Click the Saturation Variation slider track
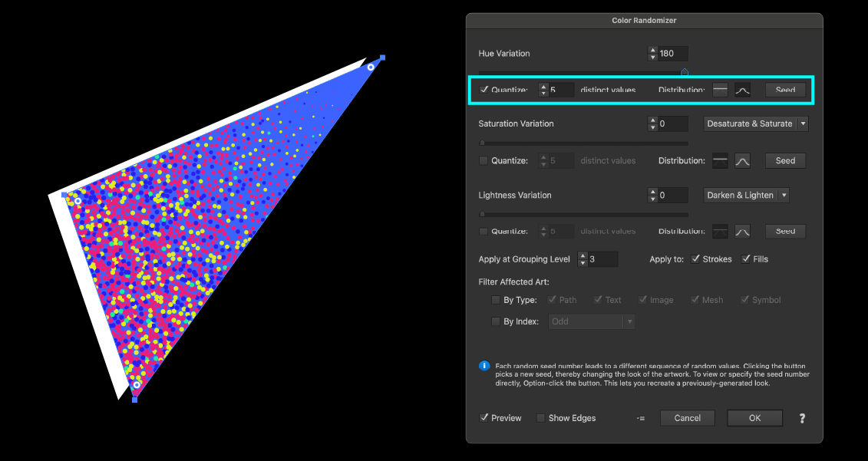The height and width of the screenshot is (461, 868). 583,143
